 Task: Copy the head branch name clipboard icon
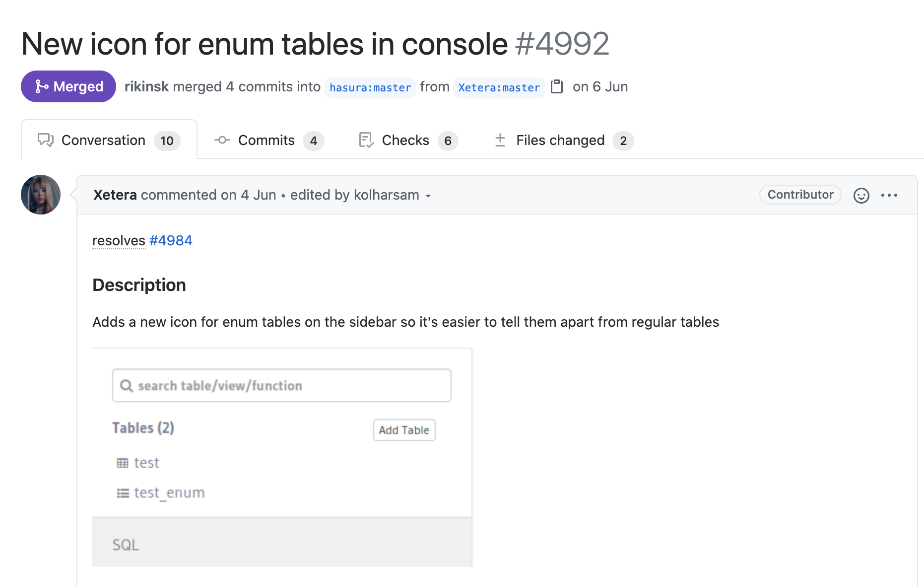pos(557,86)
